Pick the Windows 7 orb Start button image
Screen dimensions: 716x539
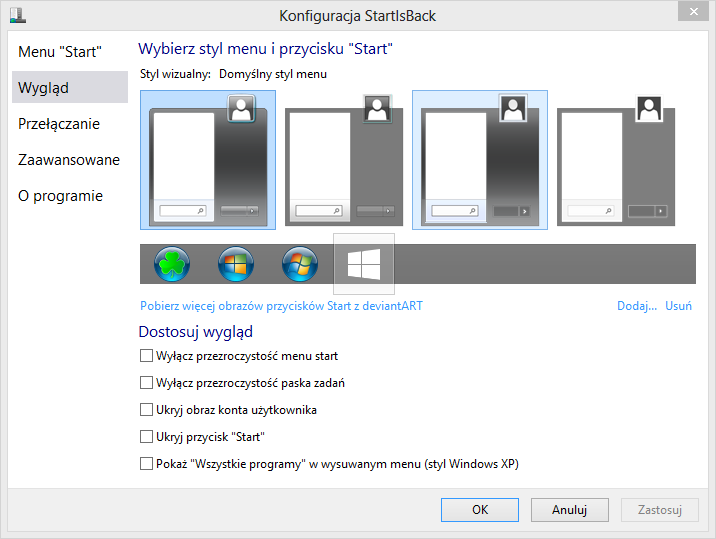[x=300, y=264]
